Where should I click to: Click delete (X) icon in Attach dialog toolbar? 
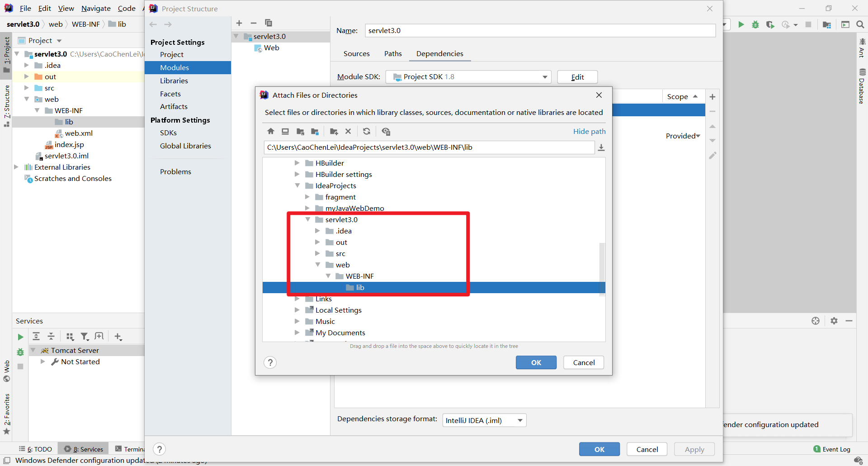(348, 131)
